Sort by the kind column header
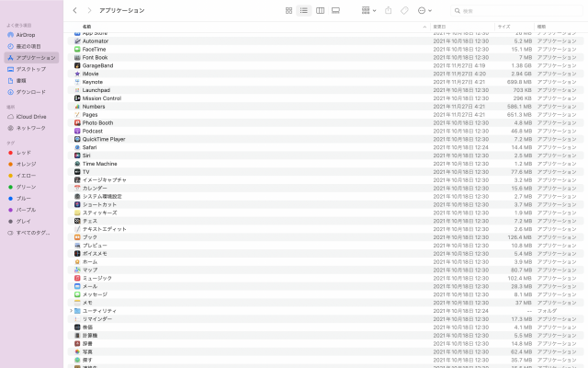Screen dimensions: 588x368 [x=541, y=27]
